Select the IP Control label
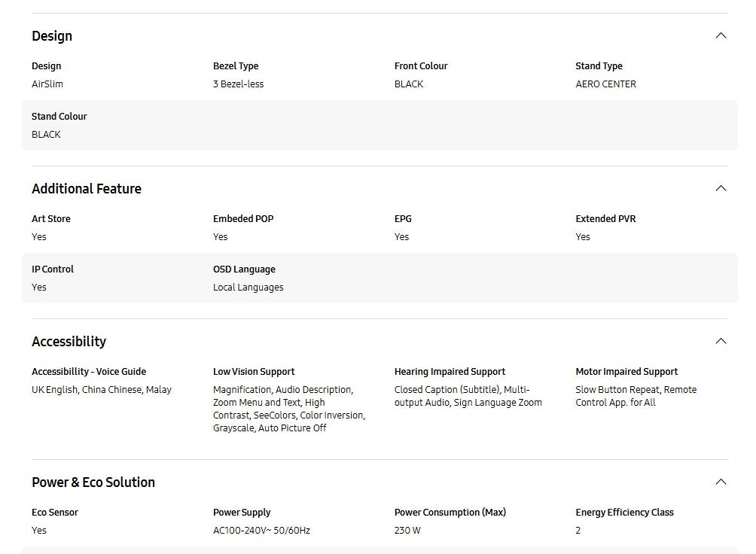This screenshot has height=554, width=756. click(53, 269)
